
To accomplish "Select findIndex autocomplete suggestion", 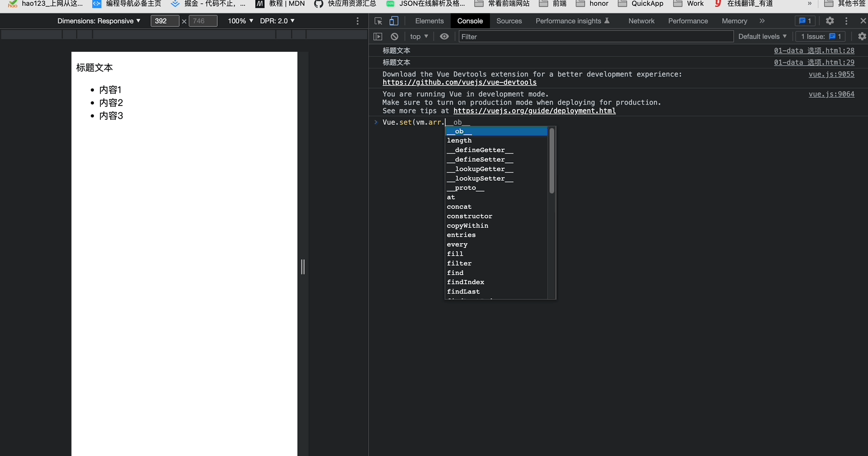I will pyautogui.click(x=496, y=282).
